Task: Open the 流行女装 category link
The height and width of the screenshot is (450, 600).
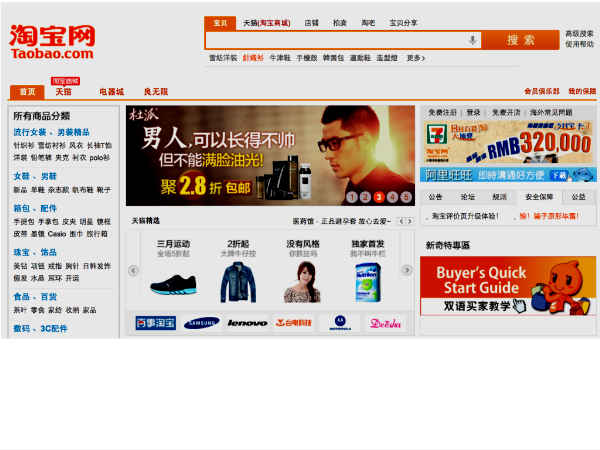Action: [30, 132]
